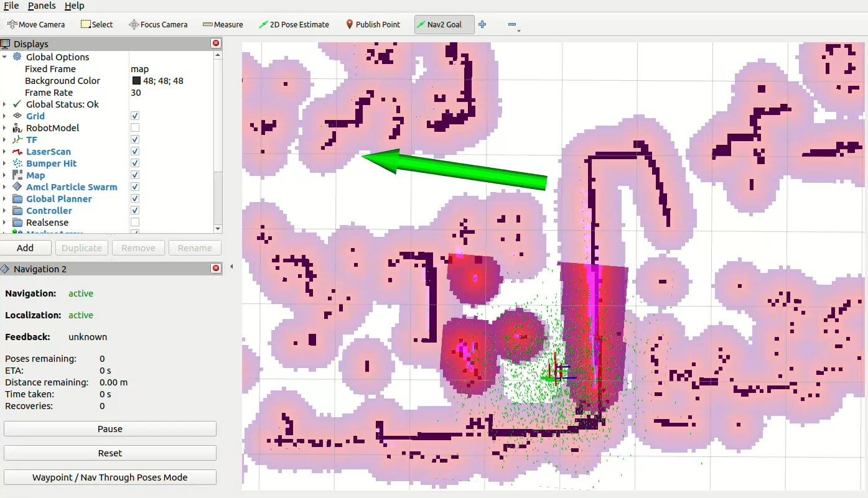Screen dimensions: 868x498
Task: Open the Panels menu
Action: [x=41, y=6]
